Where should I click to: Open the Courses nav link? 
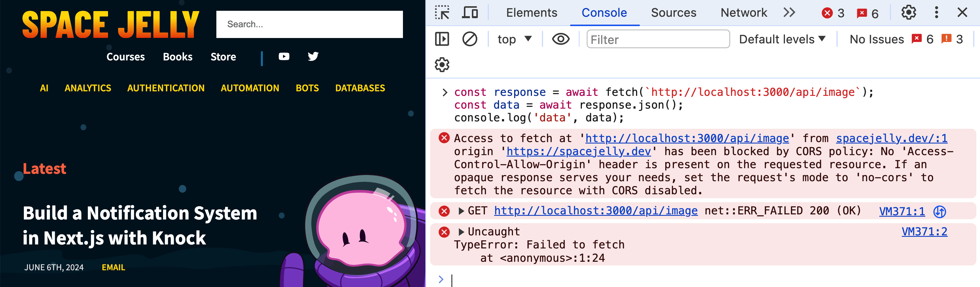coord(126,57)
